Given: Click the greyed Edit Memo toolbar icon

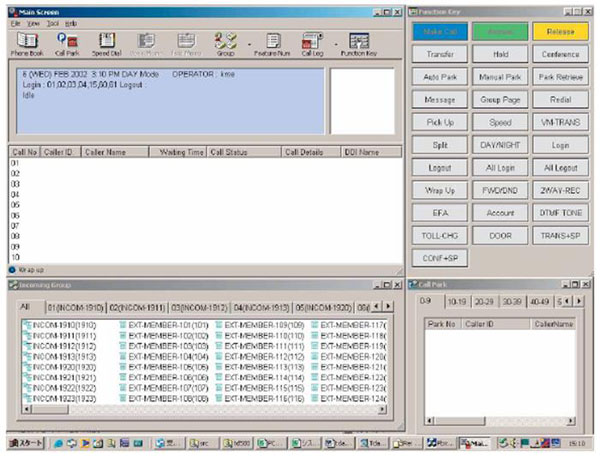Looking at the screenshot, I should [x=186, y=44].
